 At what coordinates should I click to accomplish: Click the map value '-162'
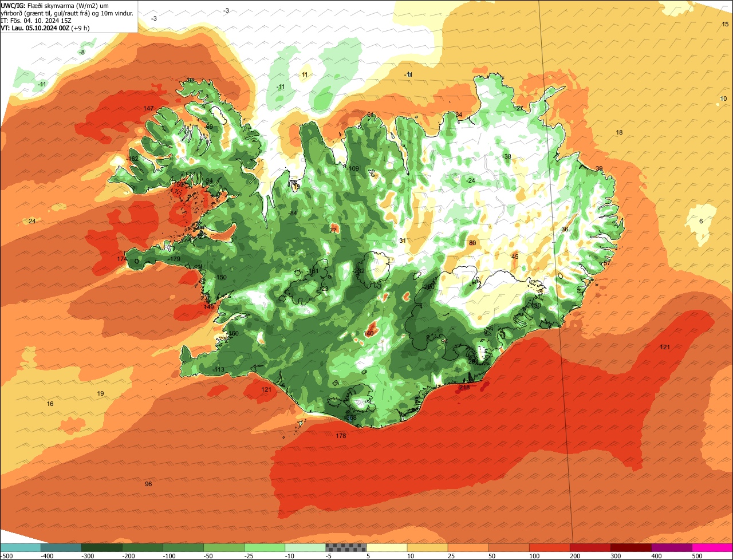pos(132,159)
